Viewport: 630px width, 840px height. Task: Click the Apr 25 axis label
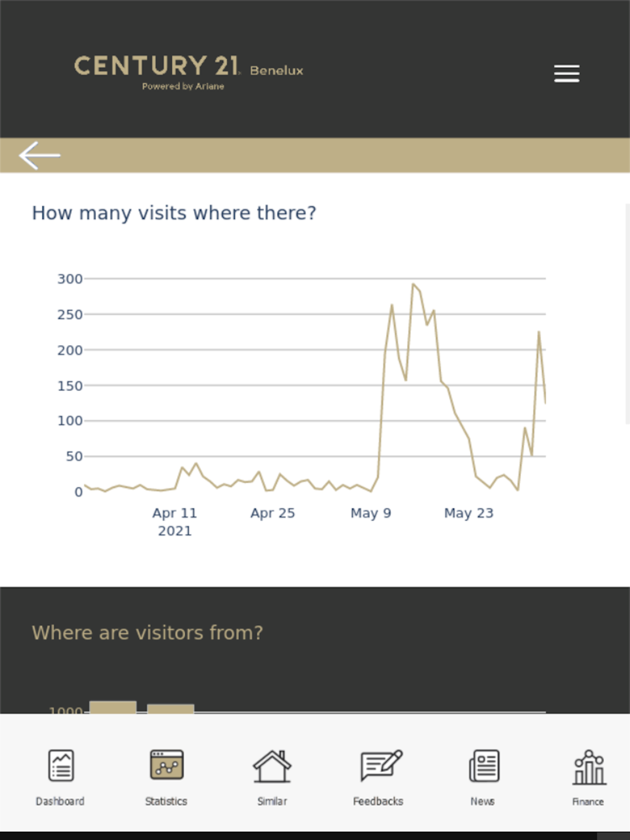point(273,513)
